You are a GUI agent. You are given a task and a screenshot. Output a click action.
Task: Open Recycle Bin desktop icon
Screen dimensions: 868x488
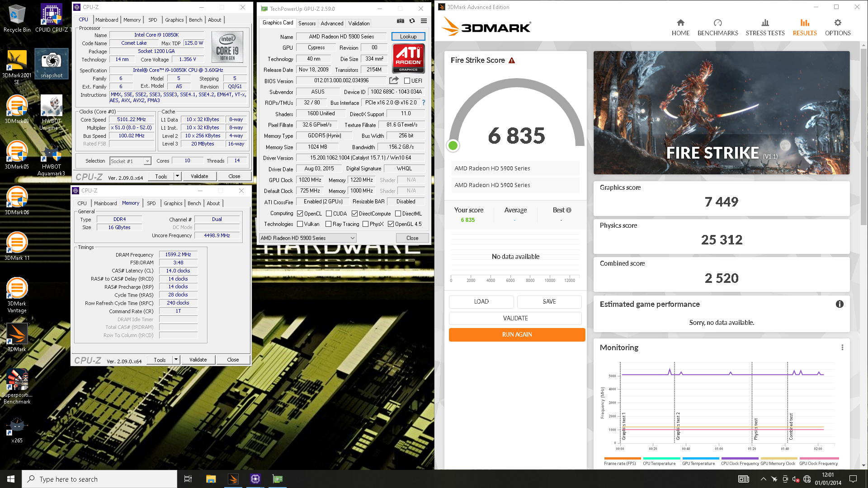tap(17, 19)
